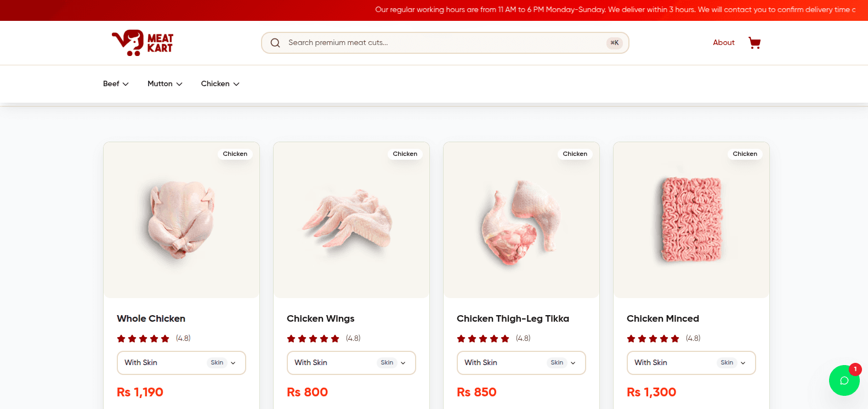Go to the About page
The width and height of the screenshot is (868, 409).
pyautogui.click(x=723, y=43)
